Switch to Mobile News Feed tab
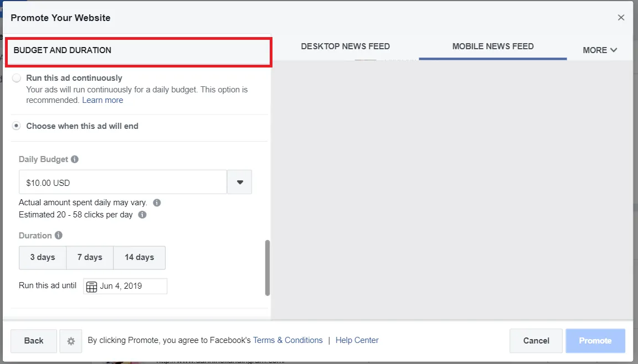The width and height of the screenshot is (638, 364). pyautogui.click(x=493, y=46)
